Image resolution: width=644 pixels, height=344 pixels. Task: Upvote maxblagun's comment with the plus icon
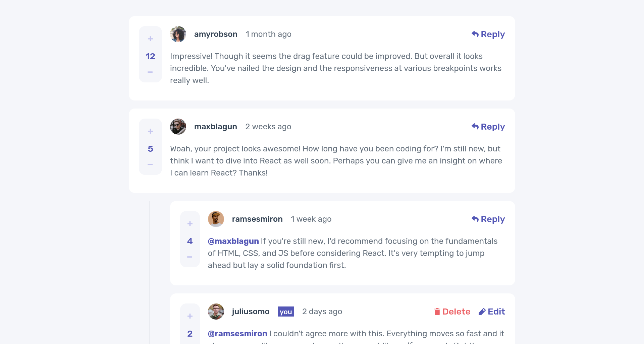[150, 131]
